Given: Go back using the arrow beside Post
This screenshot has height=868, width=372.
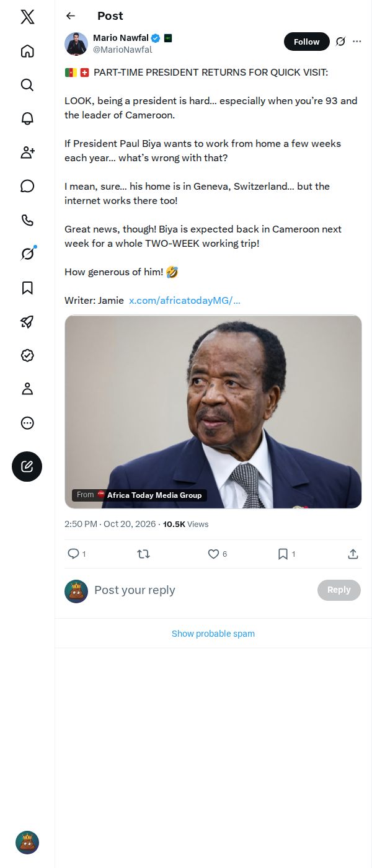Looking at the screenshot, I should point(71,16).
